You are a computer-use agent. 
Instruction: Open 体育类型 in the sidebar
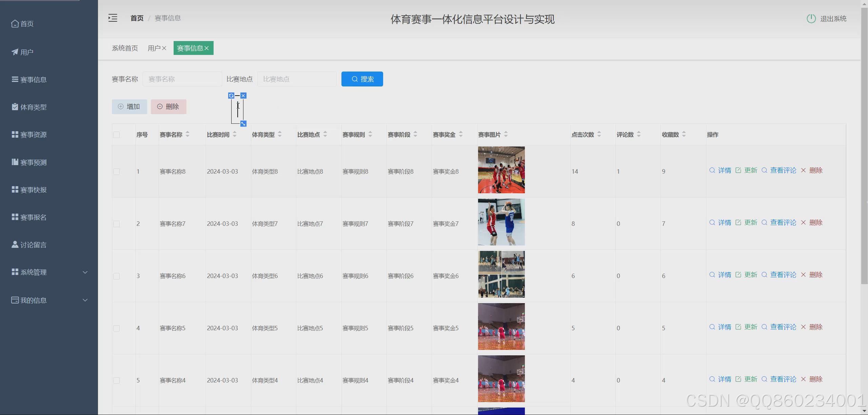pos(33,107)
